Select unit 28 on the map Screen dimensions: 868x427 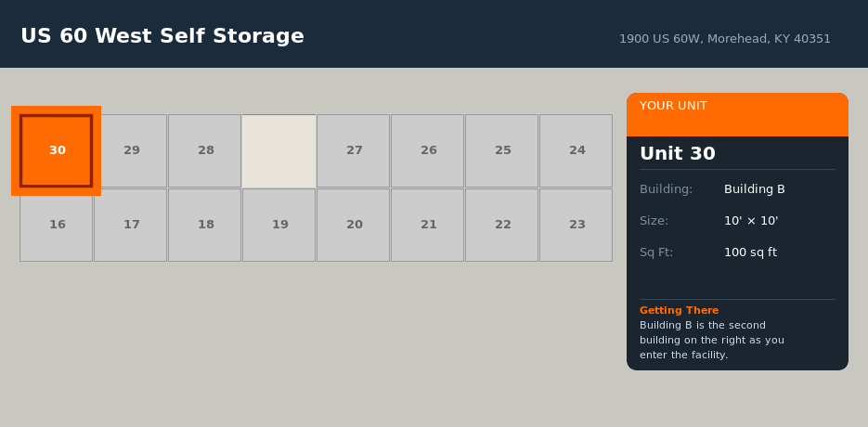point(205,150)
